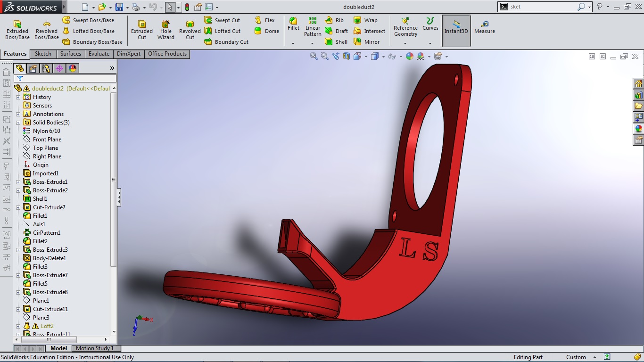This screenshot has height=362, width=644.
Task: Open the Motion Study 1 tab
Action: 95,348
